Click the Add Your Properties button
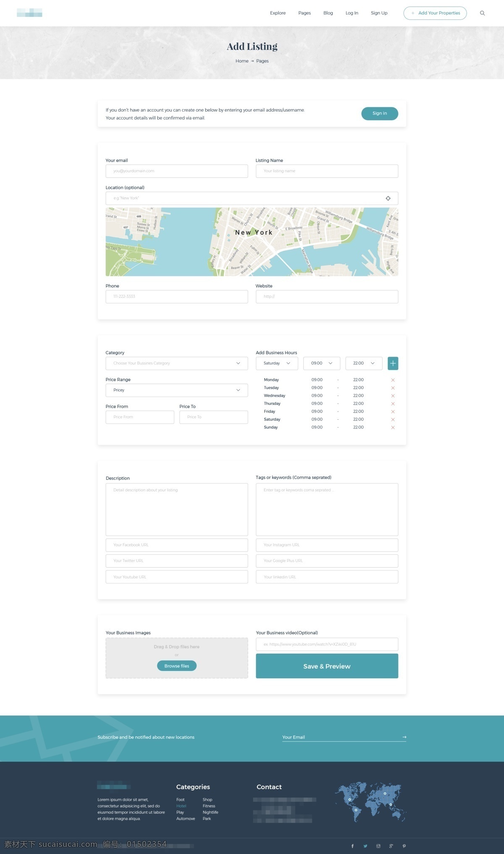Screen dimensions: 504x854 click(x=435, y=13)
